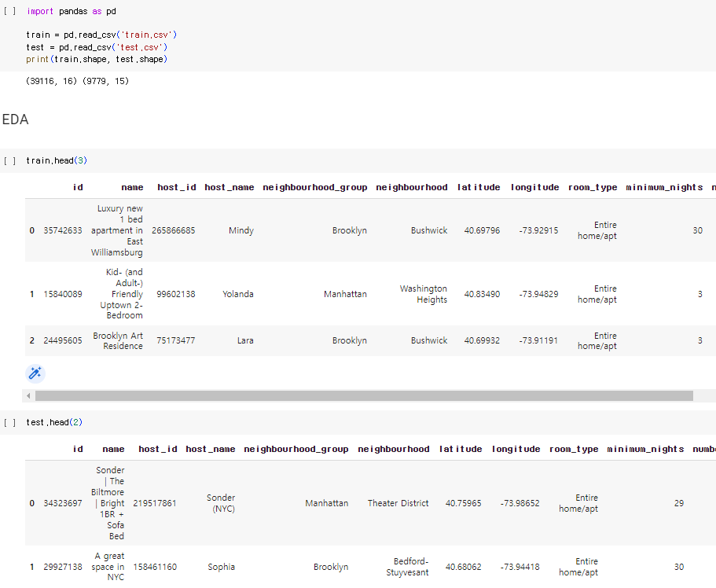Click the Theater District neighbourhood cell
Viewport: 716px width, 588px height.
[x=398, y=503]
